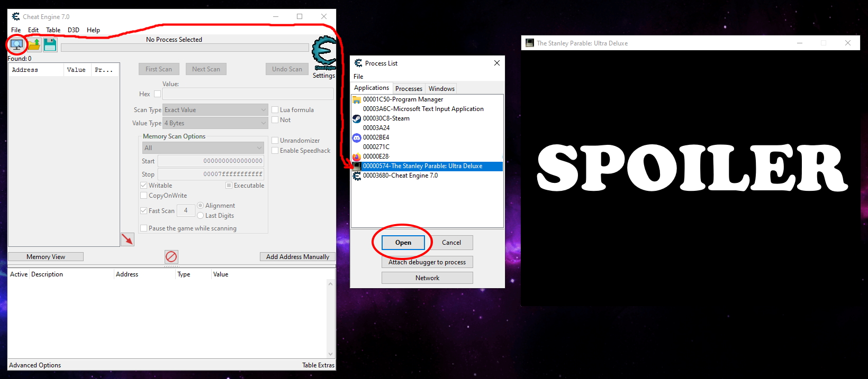This screenshot has height=379, width=868.
Task: Switch to Processes tab
Action: [x=409, y=89]
